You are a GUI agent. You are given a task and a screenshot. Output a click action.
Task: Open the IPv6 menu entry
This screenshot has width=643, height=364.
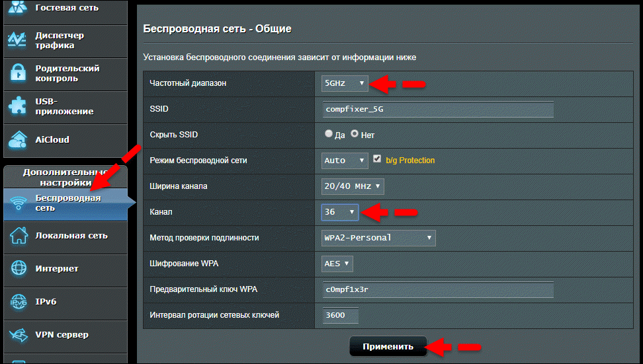pyautogui.click(x=65, y=304)
